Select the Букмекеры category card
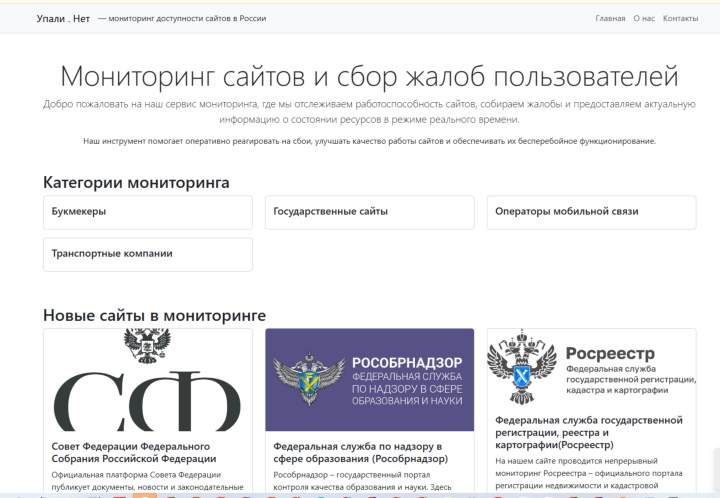 point(148,212)
